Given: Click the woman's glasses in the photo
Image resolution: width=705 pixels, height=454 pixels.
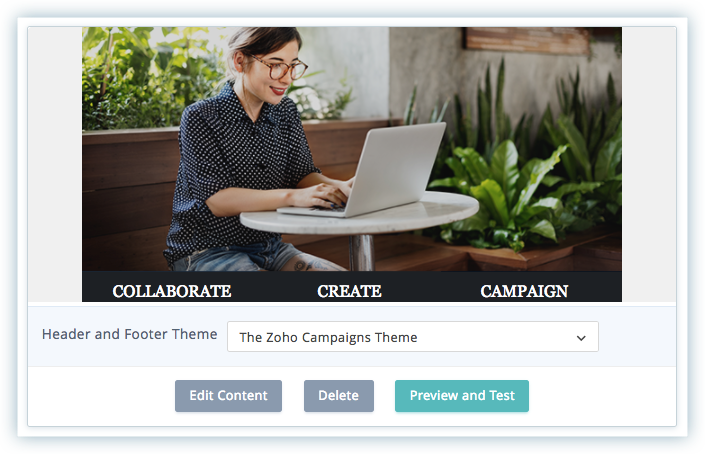Looking at the screenshot, I should [280, 68].
